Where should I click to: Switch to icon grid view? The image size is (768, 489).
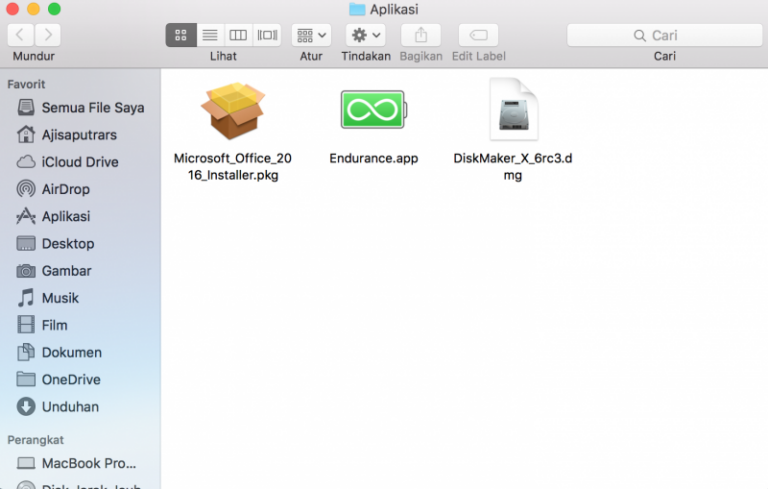pos(181,35)
